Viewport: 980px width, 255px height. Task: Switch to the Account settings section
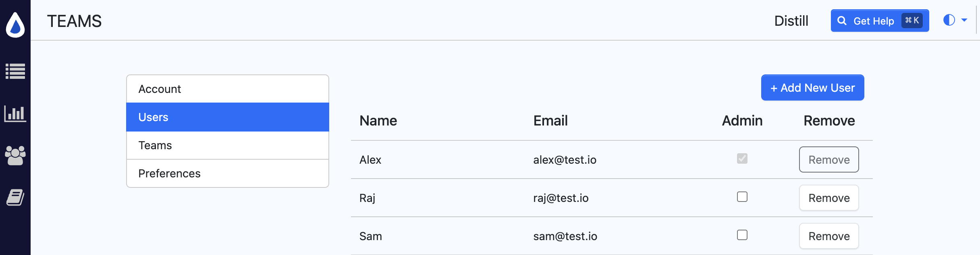(x=228, y=89)
